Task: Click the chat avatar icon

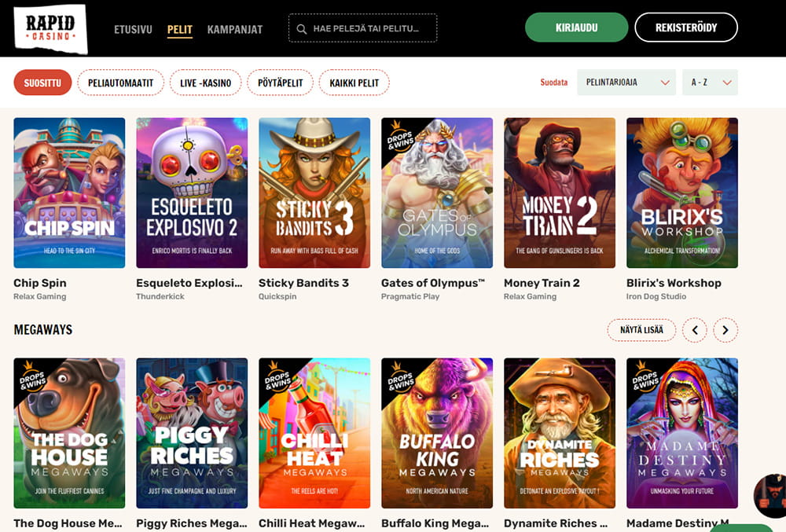Action: click(770, 495)
